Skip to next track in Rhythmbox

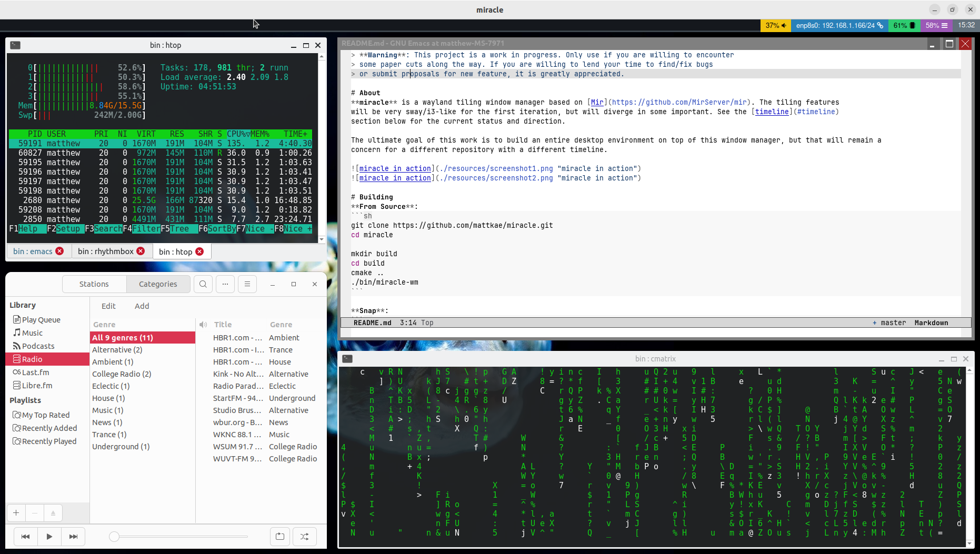coord(73,537)
